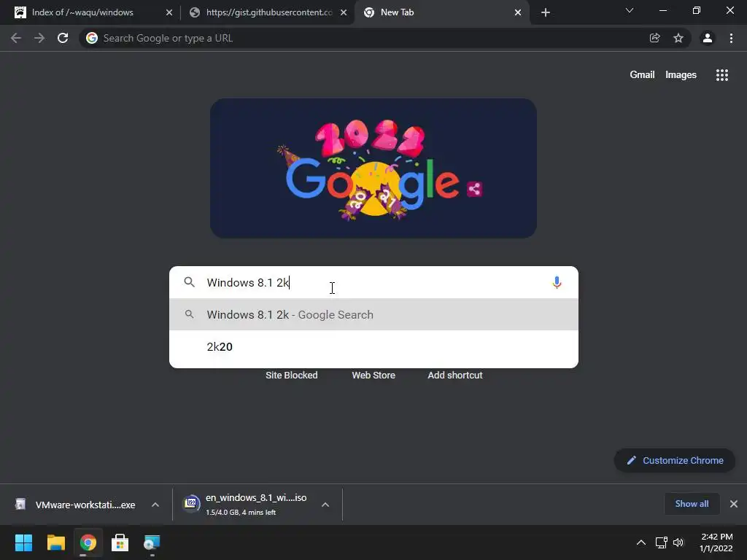Click the Chrome taskbar icon
The width and height of the screenshot is (747, 560).
coord(88,542)
